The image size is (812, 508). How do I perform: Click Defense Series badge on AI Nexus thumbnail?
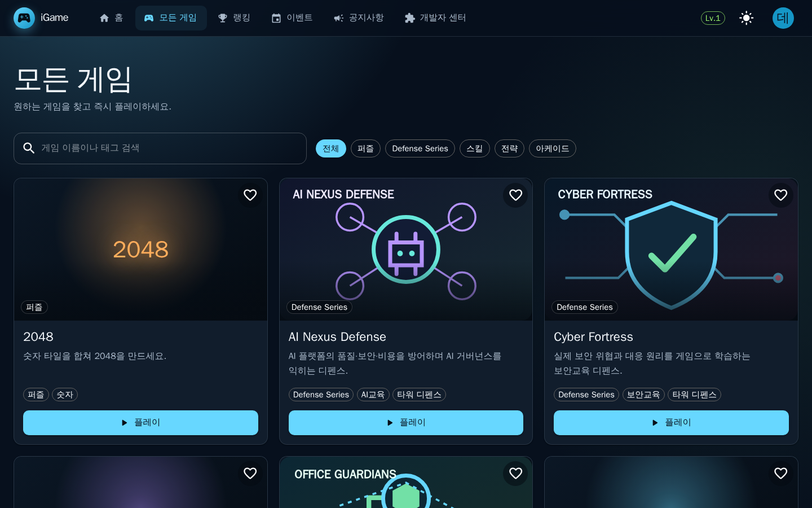tap(319, 307)
